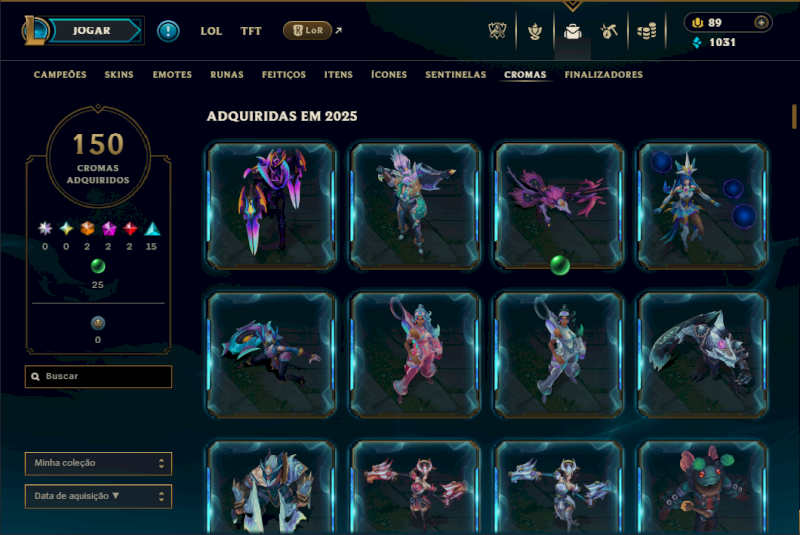800x535 pixels.
Task: Open the Data de aquisição sort dropdown
Action: (x=98, y=496)
